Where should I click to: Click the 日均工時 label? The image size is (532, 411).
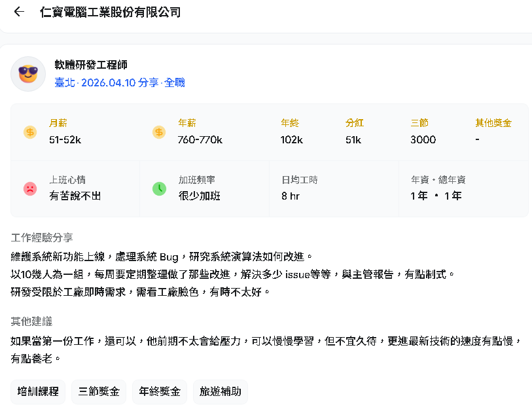tap(300, 179)
